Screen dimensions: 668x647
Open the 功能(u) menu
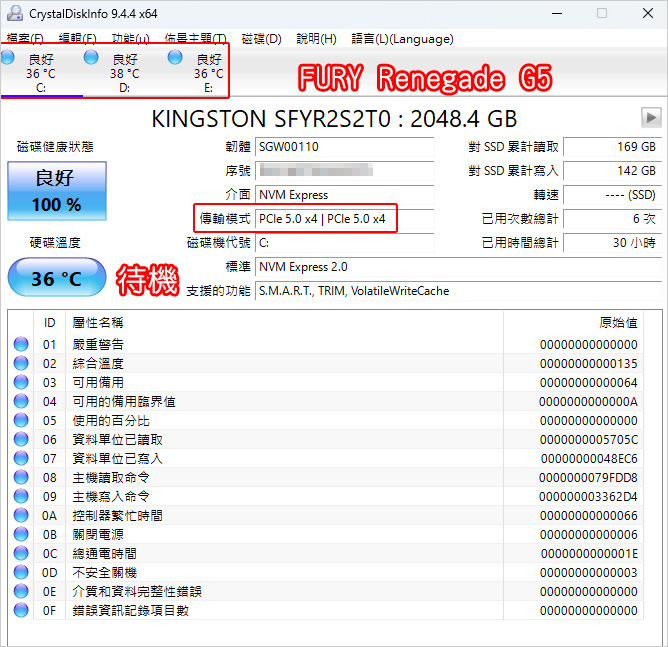coord(130,39)
